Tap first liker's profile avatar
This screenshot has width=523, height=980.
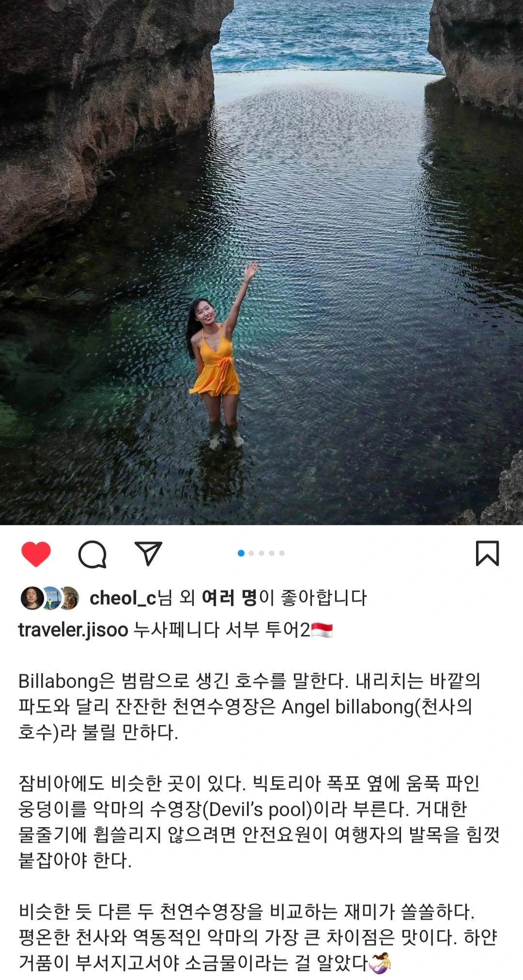tap(32, 598)
